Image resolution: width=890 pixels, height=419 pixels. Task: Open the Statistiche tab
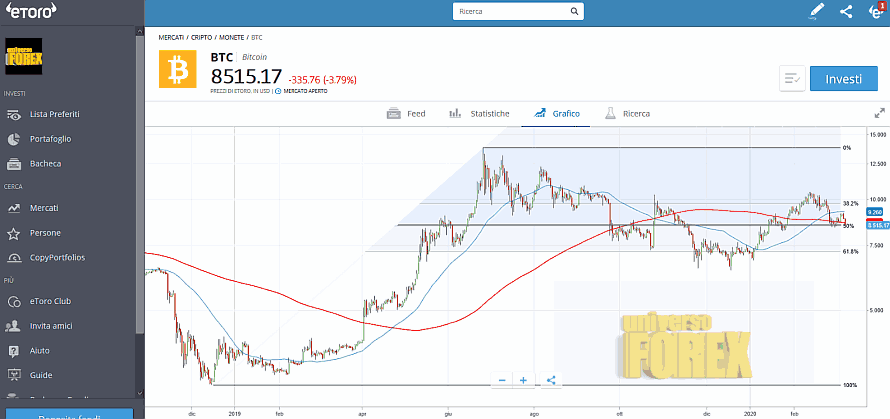coord(479,114)
